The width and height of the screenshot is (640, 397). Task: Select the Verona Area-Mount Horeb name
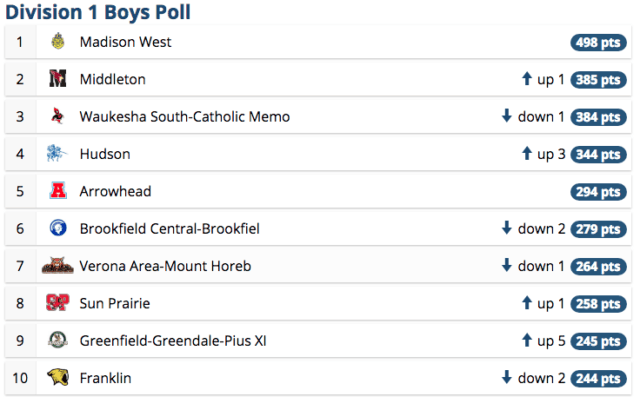click(165, 266)
